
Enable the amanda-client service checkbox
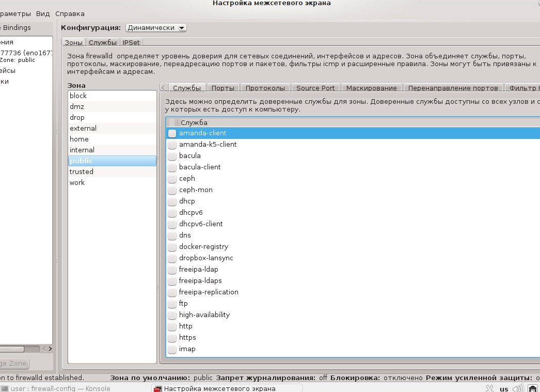pos(172,133)
